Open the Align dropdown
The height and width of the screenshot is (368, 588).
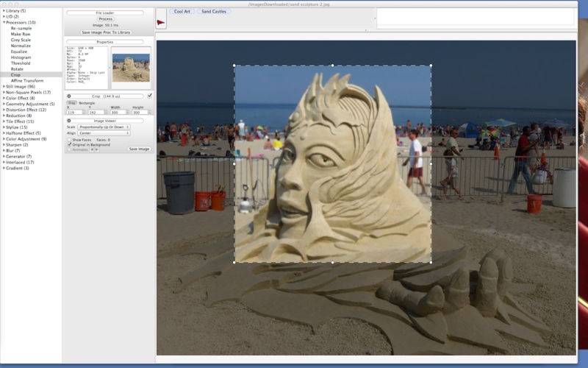104,133
